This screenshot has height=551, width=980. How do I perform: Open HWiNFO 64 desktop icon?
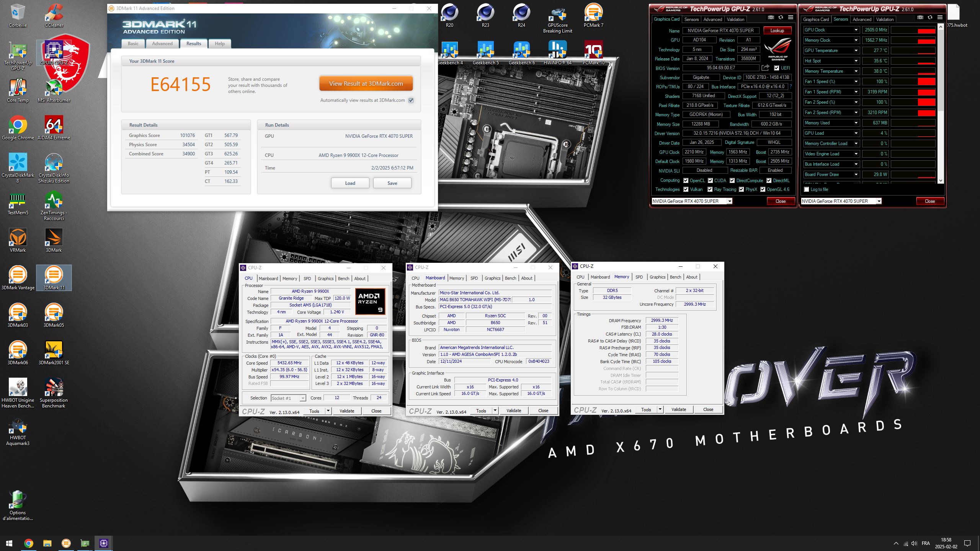tap(557, 53)
